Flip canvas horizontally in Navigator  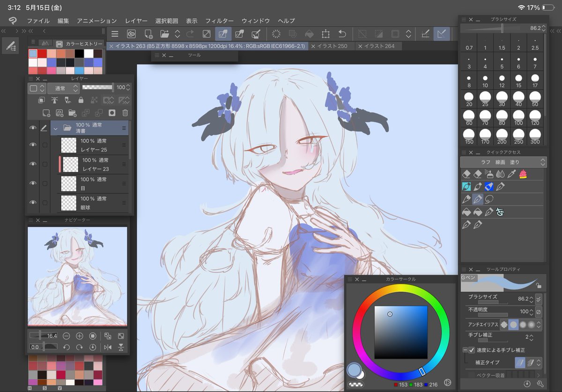coord(108,347)
